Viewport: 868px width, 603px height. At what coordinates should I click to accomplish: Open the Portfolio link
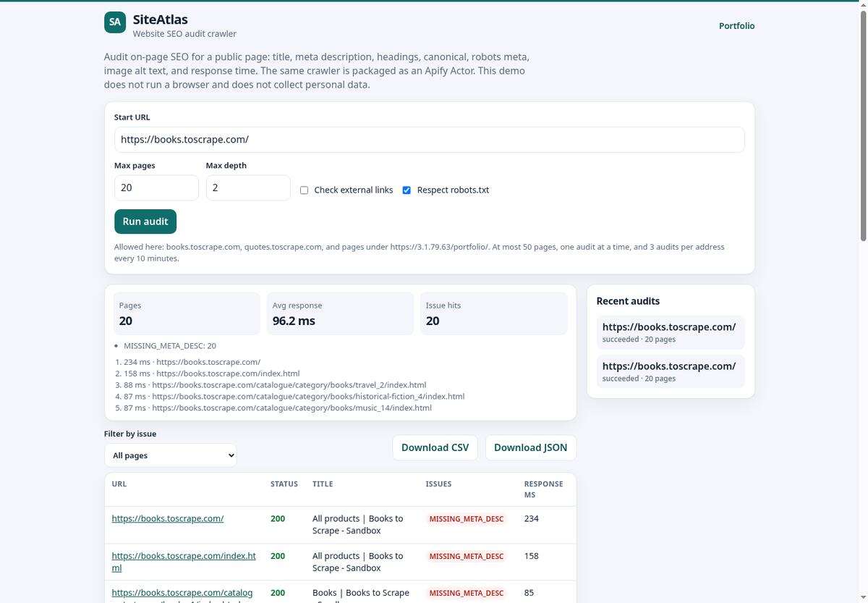[x=736, y=26]
